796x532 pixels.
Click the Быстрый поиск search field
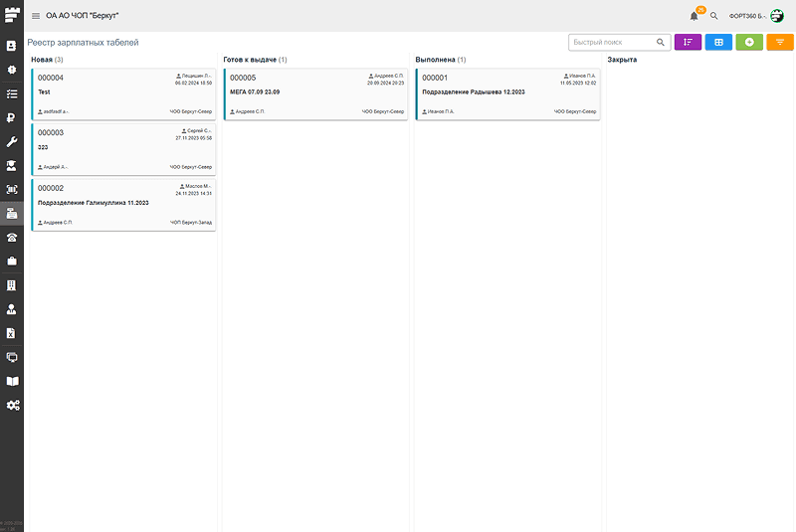pos(613,43)
